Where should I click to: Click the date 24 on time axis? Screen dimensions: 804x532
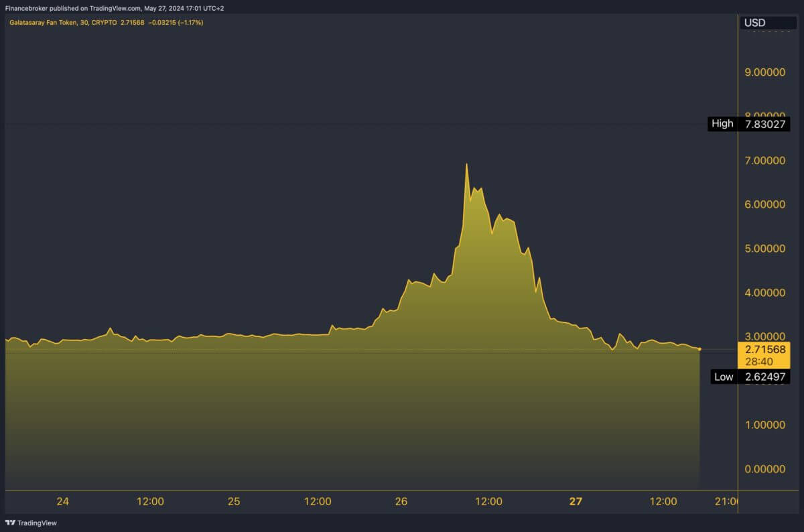(x=63, y=501)
